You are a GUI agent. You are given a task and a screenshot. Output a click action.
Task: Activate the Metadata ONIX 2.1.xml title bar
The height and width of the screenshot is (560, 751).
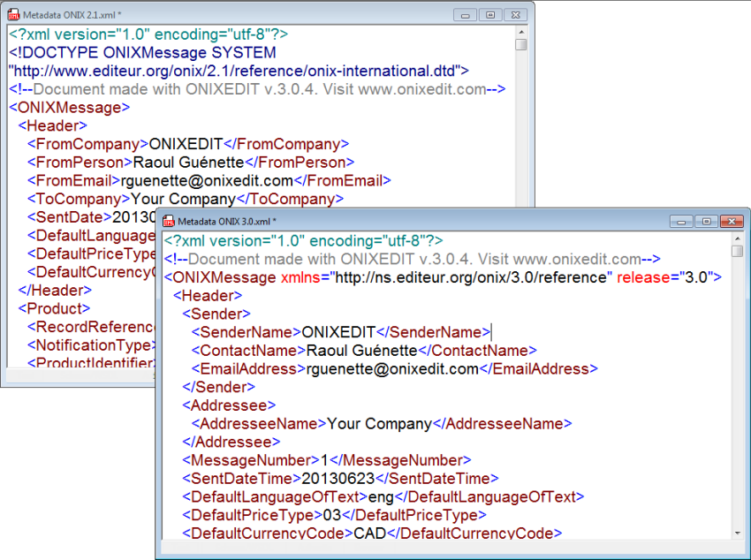click(x=265, y=15)
